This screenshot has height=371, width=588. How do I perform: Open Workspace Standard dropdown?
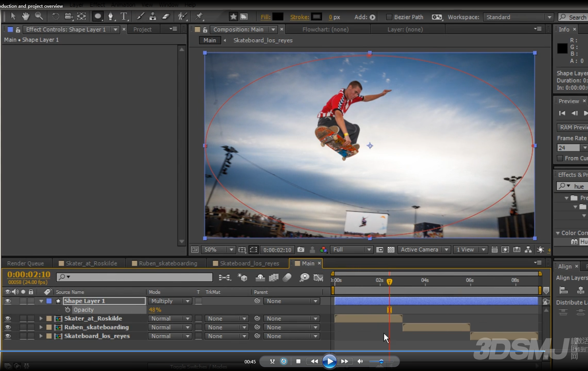[x=518, y=17]
